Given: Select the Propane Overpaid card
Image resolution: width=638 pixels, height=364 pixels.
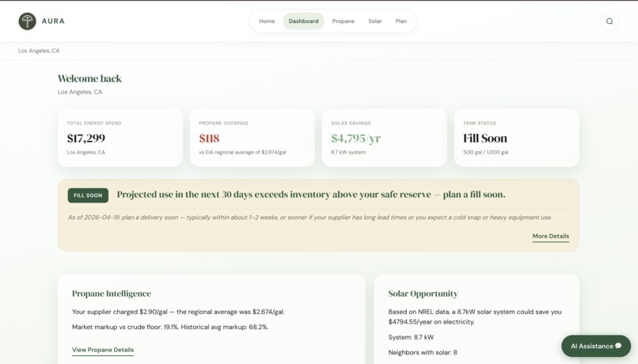Looking at the screenshot, I should (x=253, y=138).
